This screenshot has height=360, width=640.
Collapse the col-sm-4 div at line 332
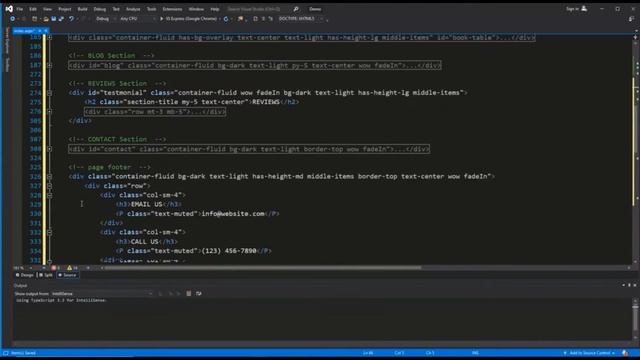(49, 233)
